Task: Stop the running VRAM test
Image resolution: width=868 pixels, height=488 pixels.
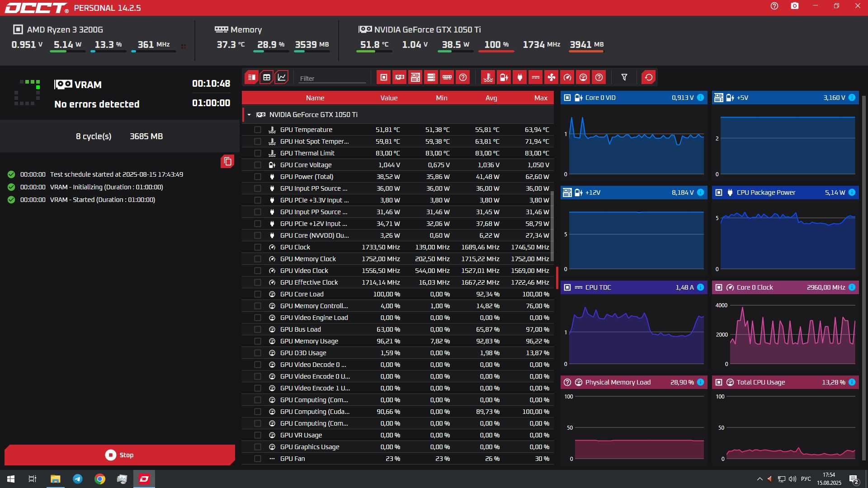Action: (119, 455)
